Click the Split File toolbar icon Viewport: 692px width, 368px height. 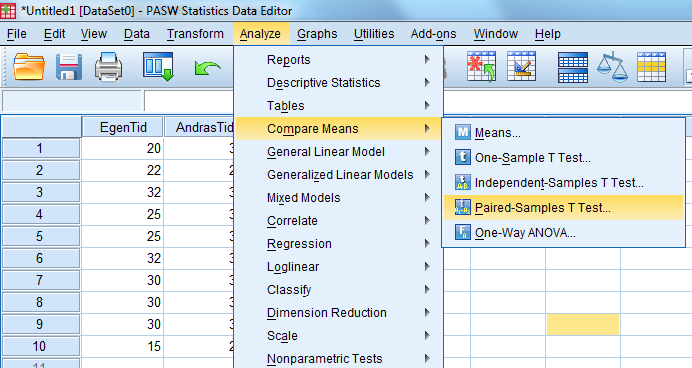click(x=573, y=67)
